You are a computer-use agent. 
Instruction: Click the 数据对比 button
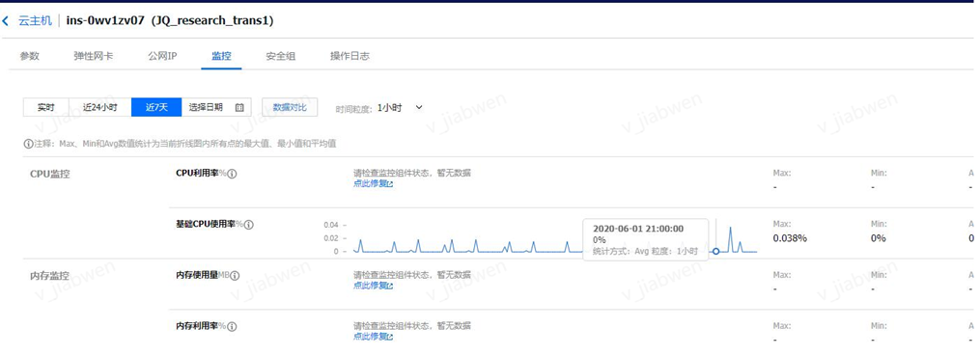pyautogui.click(x=290, y=107)
